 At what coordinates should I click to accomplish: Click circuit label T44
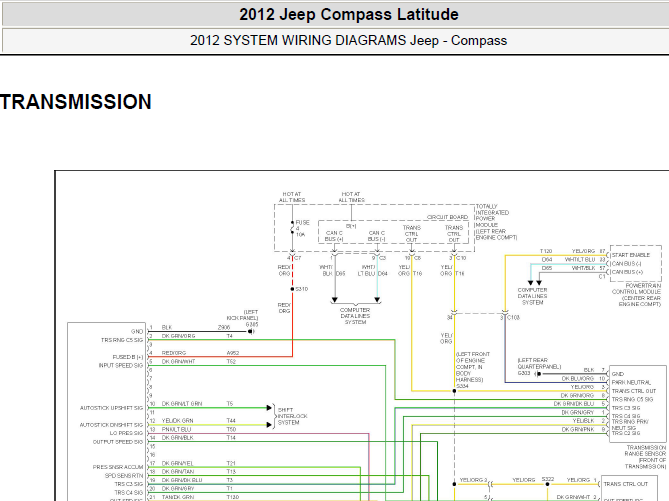[231, 421]
